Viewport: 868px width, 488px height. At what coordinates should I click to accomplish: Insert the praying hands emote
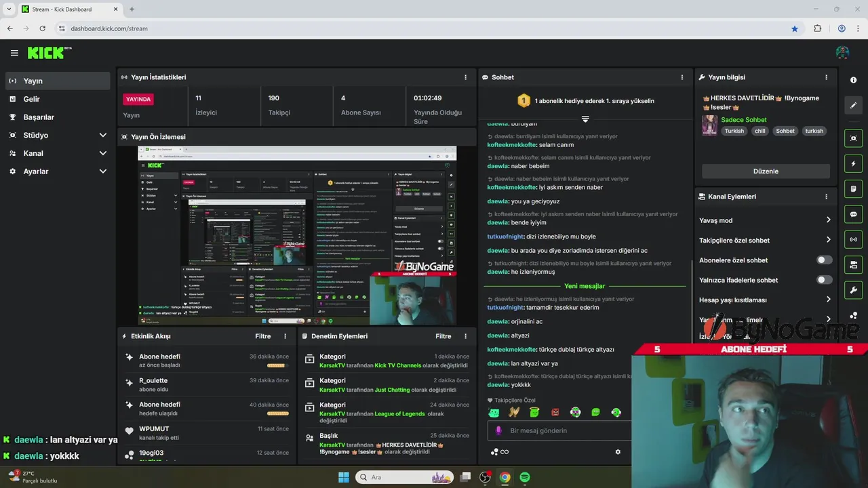514,412
